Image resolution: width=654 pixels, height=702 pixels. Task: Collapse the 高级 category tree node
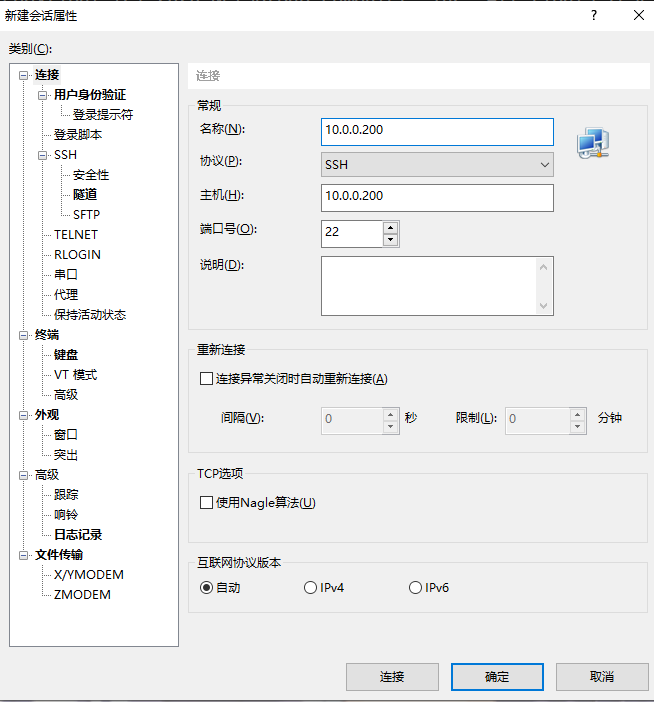[x=23, y=475]
